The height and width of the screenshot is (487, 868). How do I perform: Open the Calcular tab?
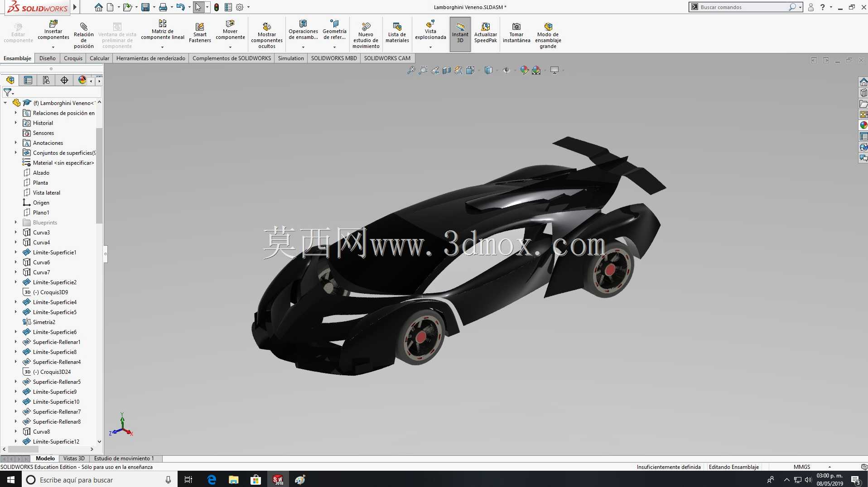[100, 58]
